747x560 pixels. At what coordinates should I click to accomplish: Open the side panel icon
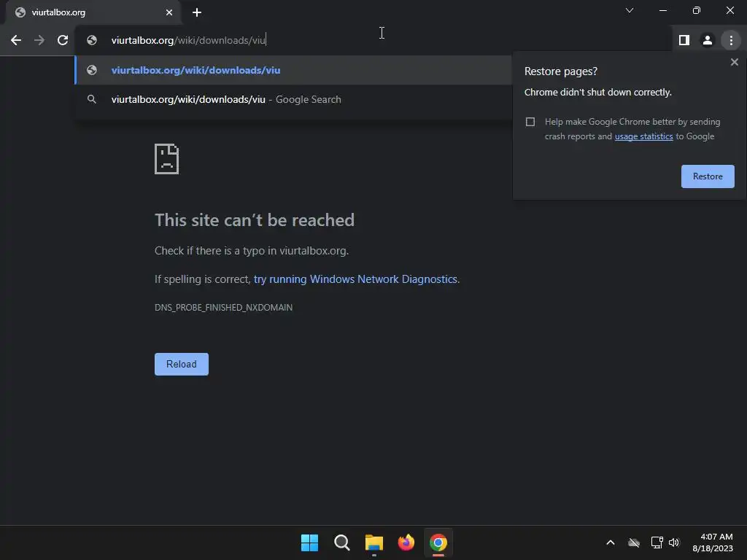(x=684, y=41)
